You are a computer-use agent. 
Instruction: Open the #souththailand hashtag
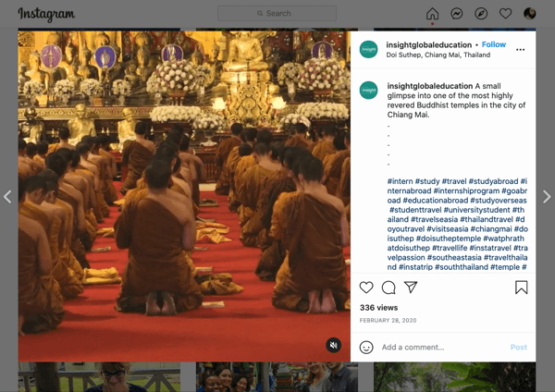(462, 267)
